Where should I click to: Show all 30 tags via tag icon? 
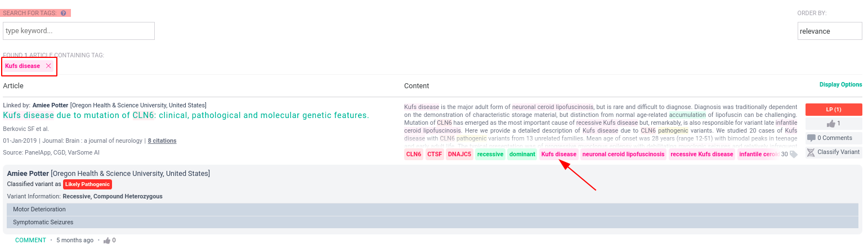(794, 154)
